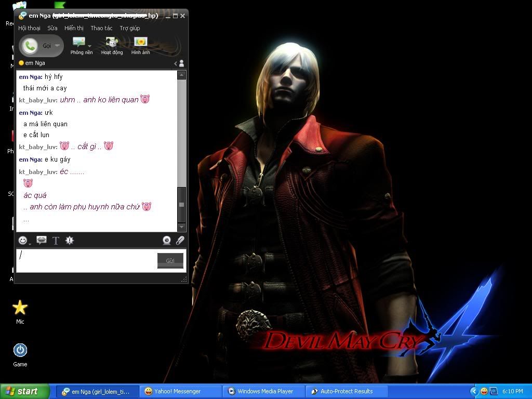Open the Gọi call dropdown arrow
The height and width of the screenshot is (399, 532).
coord(57,46)
